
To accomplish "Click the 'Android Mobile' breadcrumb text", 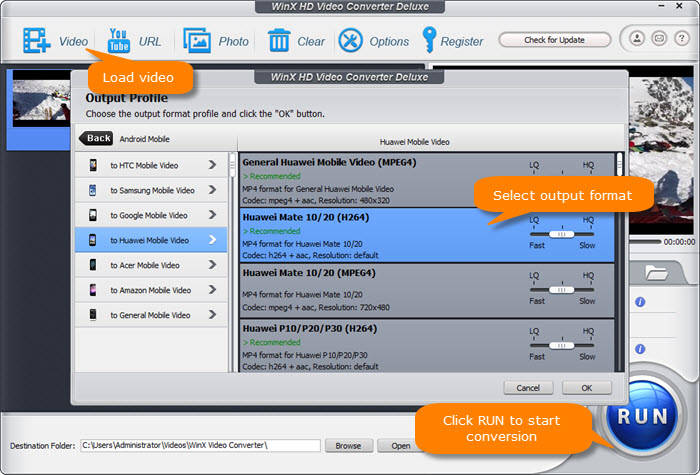I will click(x=144, y=139).
